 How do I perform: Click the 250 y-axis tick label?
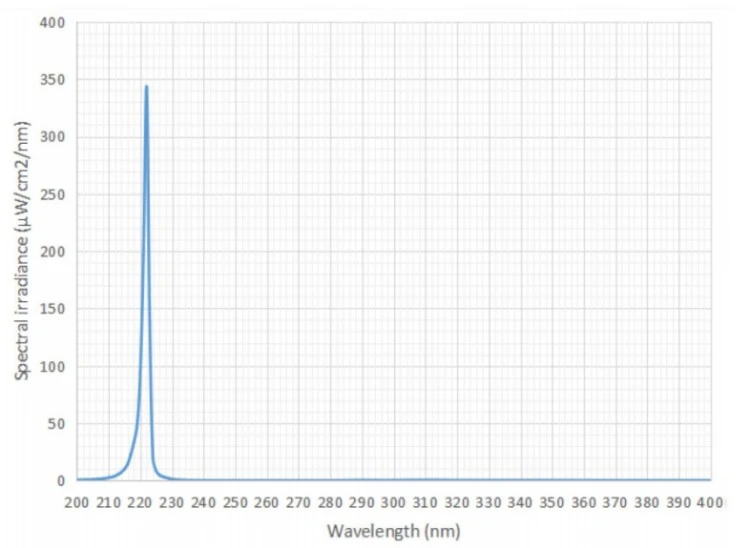coord(52,195)
